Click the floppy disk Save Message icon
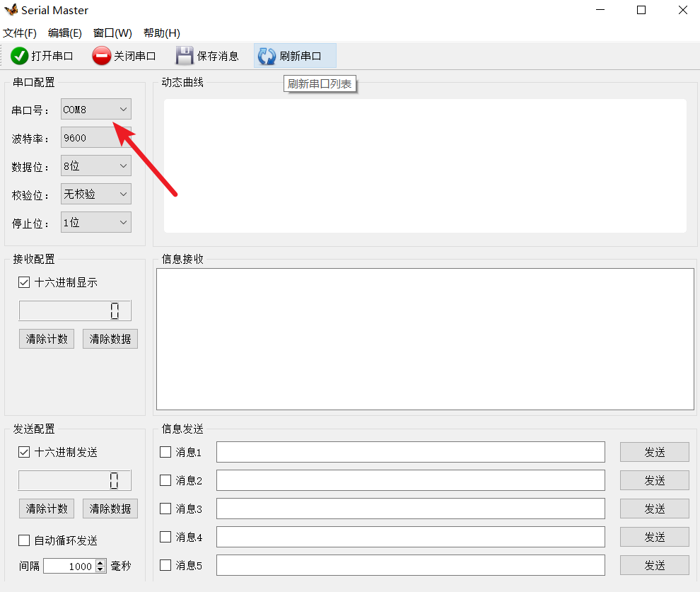Image resolution: width=700 pixels, height=592 pixels. point(185,56)
